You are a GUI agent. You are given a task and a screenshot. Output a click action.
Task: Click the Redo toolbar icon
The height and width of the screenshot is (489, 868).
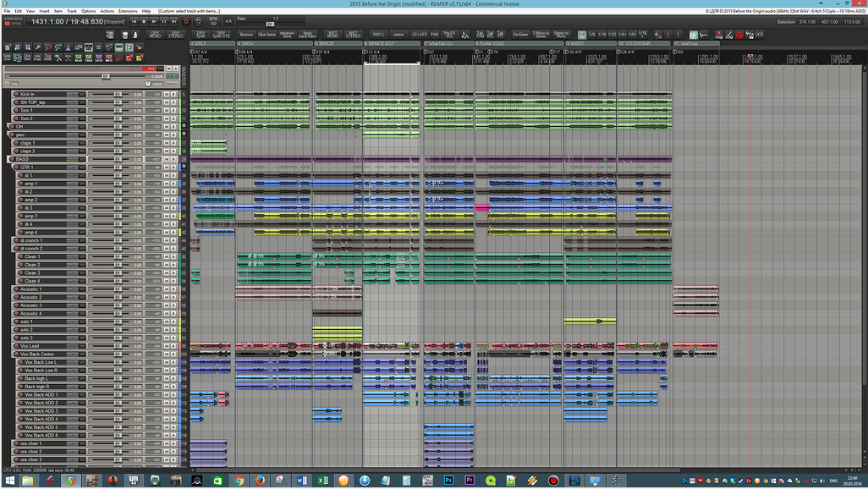[x=58, y=47]
